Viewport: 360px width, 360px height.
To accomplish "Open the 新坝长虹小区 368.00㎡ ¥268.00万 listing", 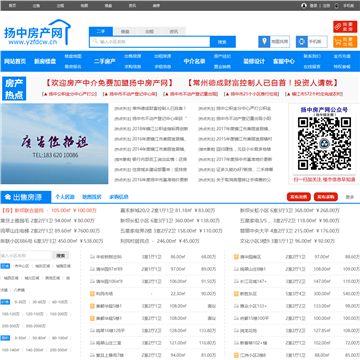I will click(290, 210).
